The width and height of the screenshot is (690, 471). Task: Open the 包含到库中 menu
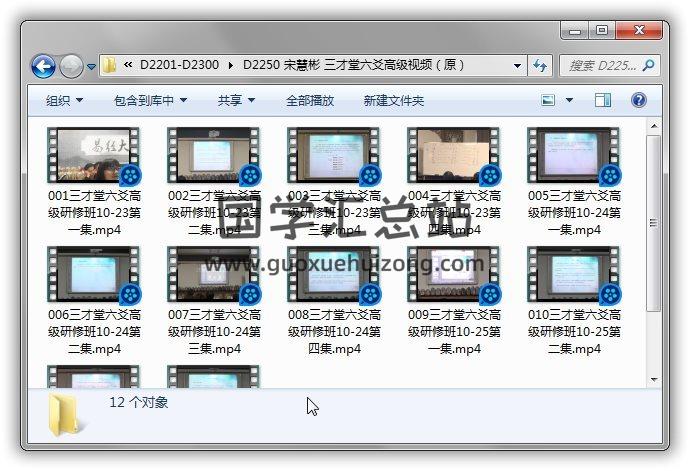coord(151,100)
